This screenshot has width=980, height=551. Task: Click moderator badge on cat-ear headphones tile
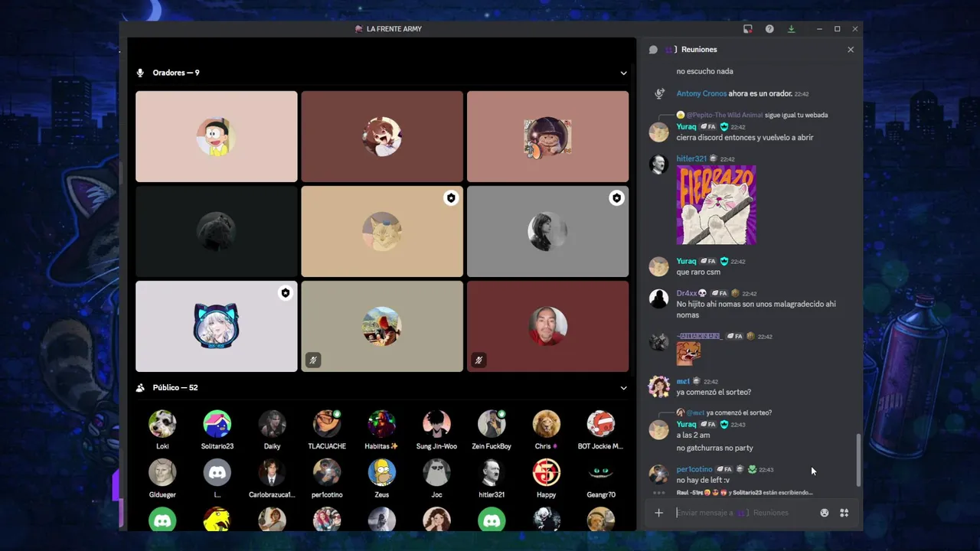coord(286,293)
